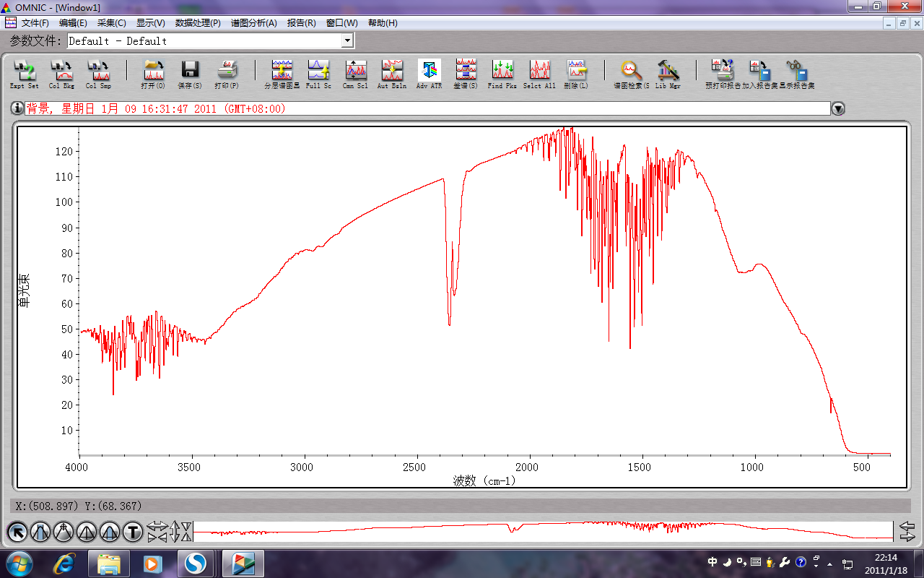This screenshot has height=578, width=924.
Task: Choose the T text annotation tool
Action: [133, 532]
